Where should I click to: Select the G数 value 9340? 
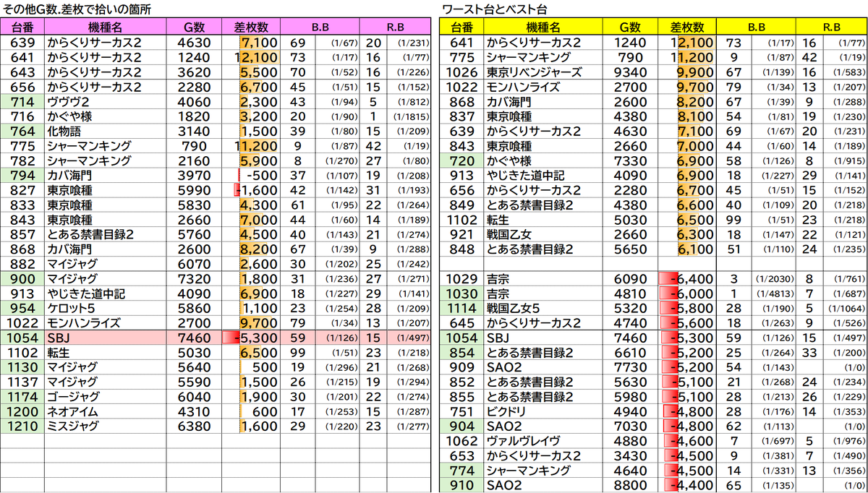(631, 72)
